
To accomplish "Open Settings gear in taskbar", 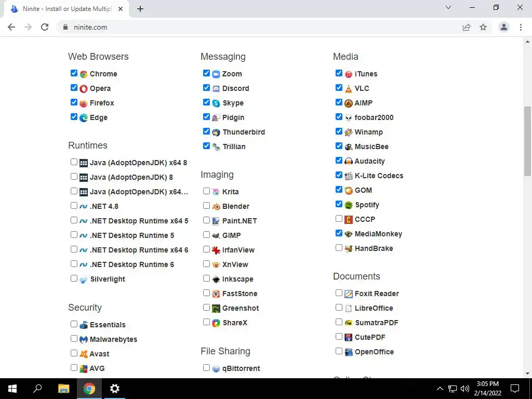I will pos(115,389).
